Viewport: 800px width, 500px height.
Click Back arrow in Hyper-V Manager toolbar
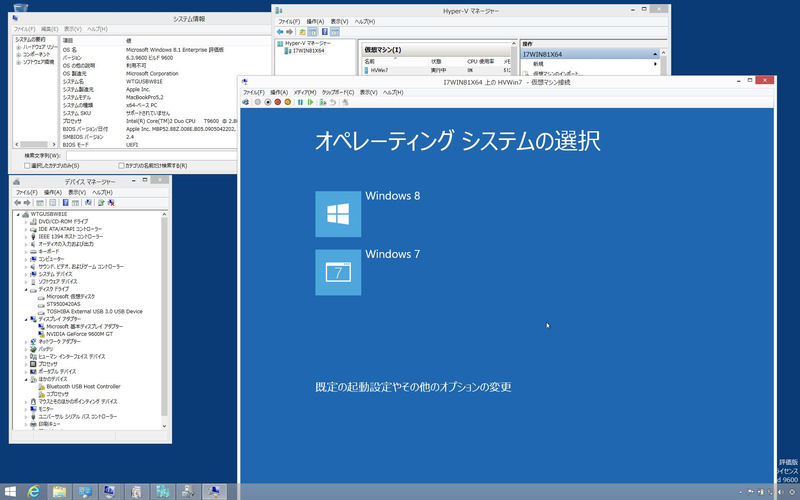280,32
